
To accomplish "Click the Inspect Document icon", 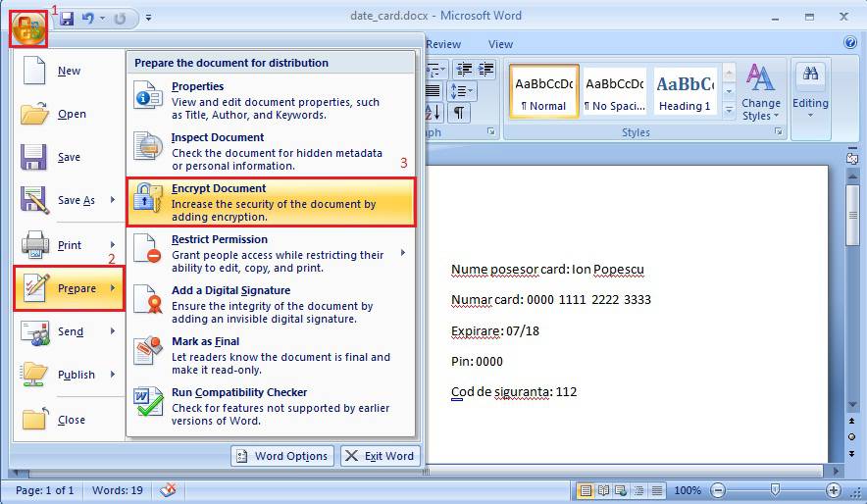I will [x=148, y=146].
